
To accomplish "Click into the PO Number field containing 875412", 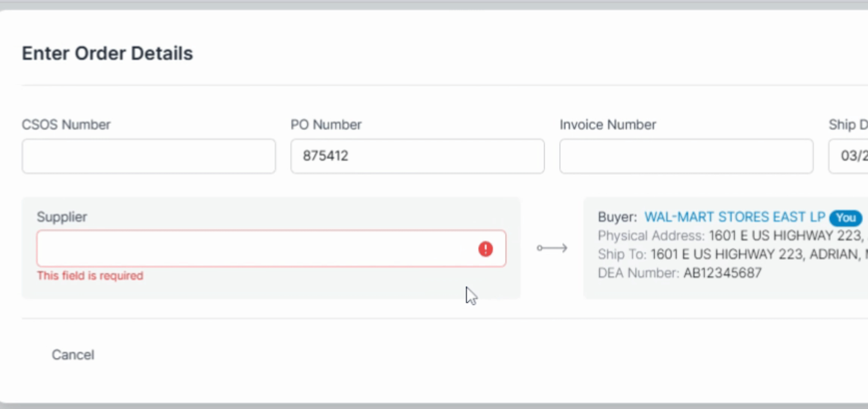I will (417, 156).
